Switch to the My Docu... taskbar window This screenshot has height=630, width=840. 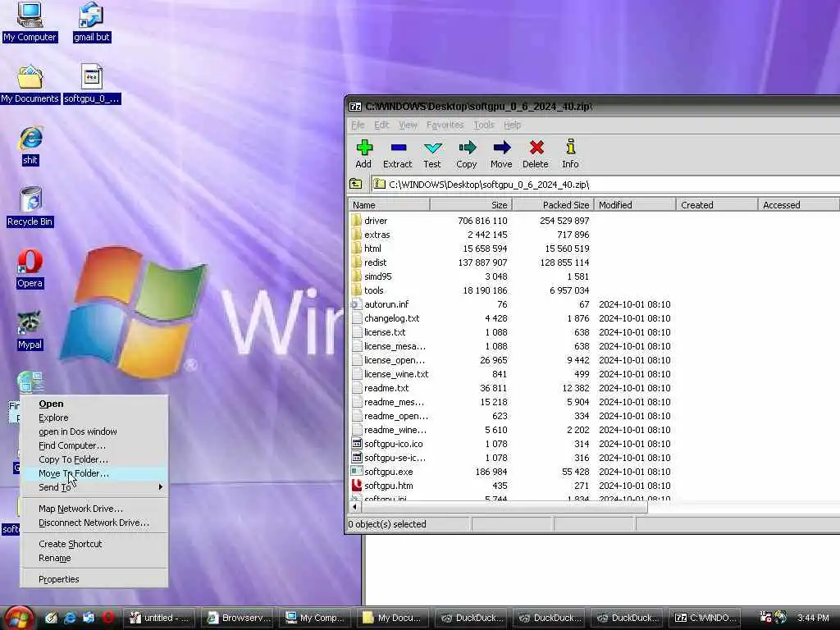coord(395,618)
